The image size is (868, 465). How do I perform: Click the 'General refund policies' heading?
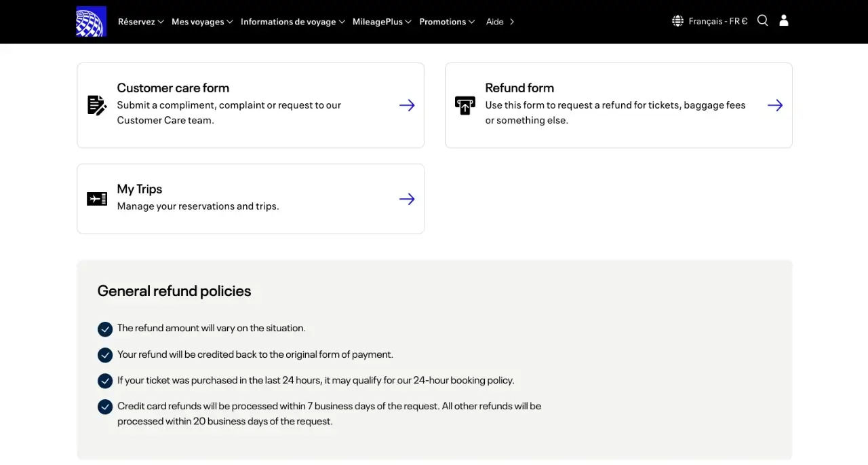click(174, 291)
